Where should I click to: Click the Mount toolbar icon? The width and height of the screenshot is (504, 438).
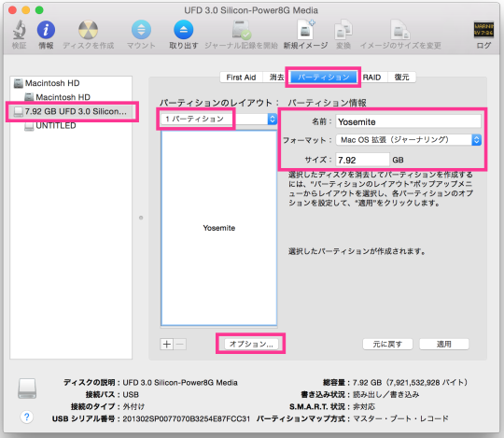pyautogui.click(x=141, y=30)
